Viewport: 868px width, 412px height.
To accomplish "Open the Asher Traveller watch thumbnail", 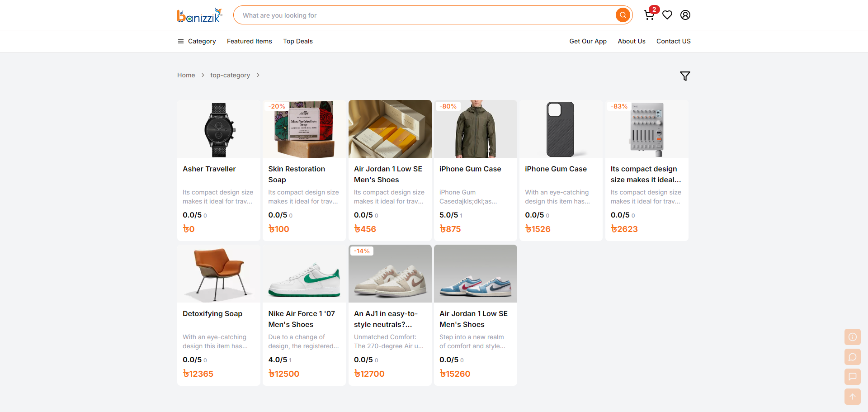I will tap(219, 129).
